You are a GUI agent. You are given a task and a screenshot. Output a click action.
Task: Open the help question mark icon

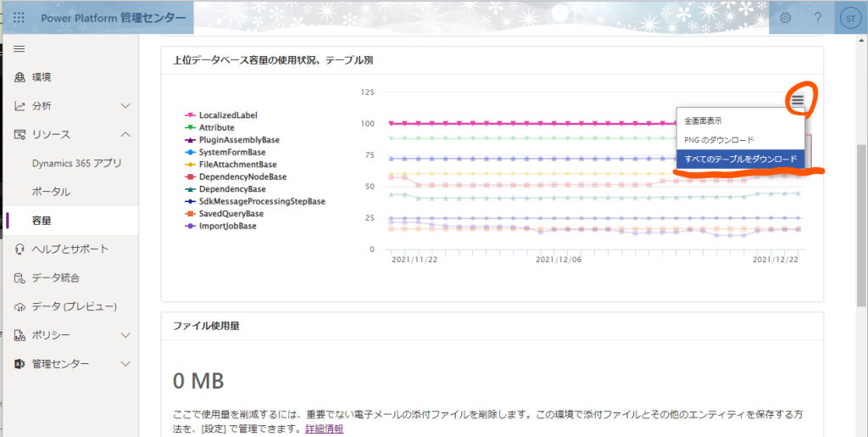pos(818,18)
